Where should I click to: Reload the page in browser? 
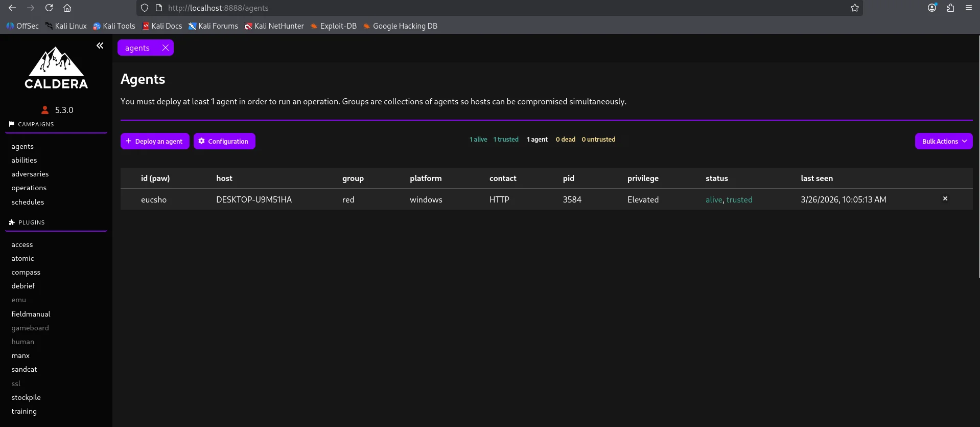[49, 8]
